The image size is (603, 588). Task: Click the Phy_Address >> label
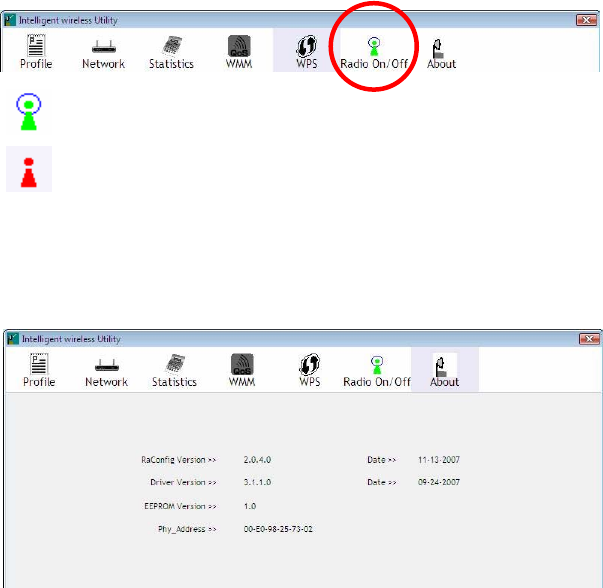coord(187,529)
